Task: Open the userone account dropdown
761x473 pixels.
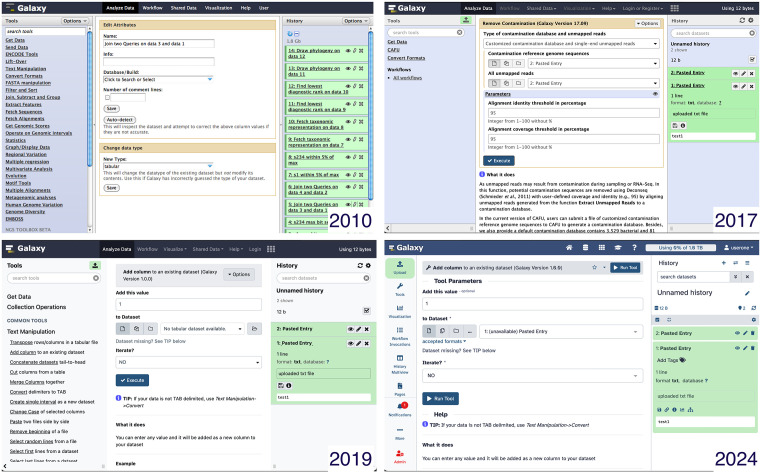Action: click(739, 247)
